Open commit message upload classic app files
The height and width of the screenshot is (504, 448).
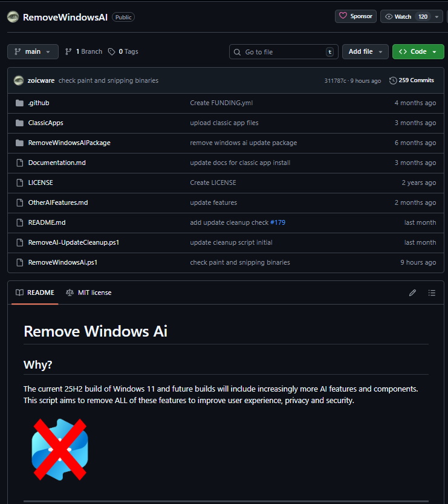pyautogui.click(x=224, y=123)
